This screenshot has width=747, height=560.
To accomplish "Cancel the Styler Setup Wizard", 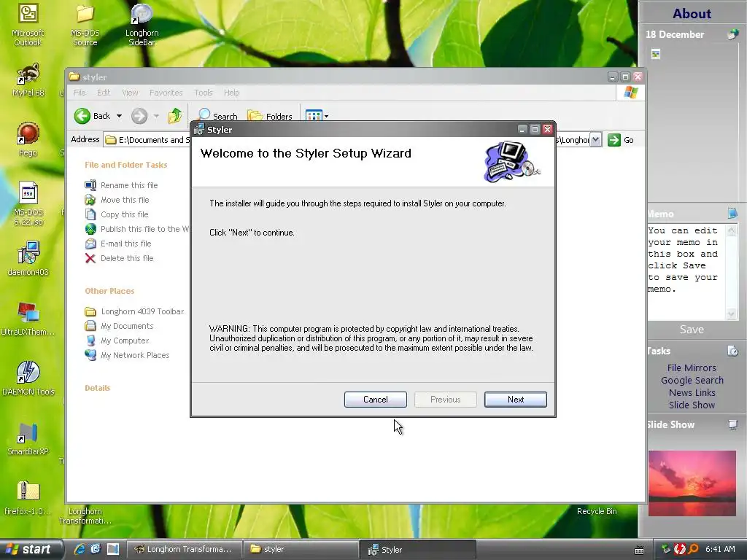I will [376, 400].
